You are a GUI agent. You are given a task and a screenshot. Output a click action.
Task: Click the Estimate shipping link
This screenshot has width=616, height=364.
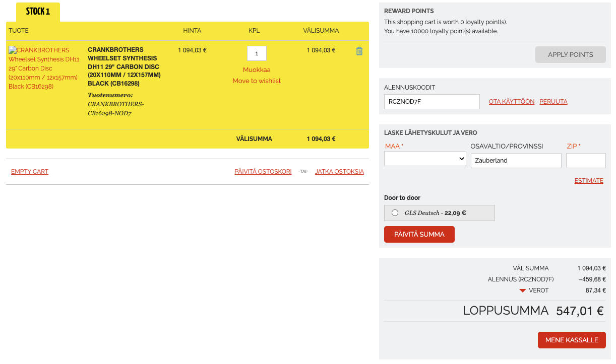pyautogui.click(x=588, y=181)
